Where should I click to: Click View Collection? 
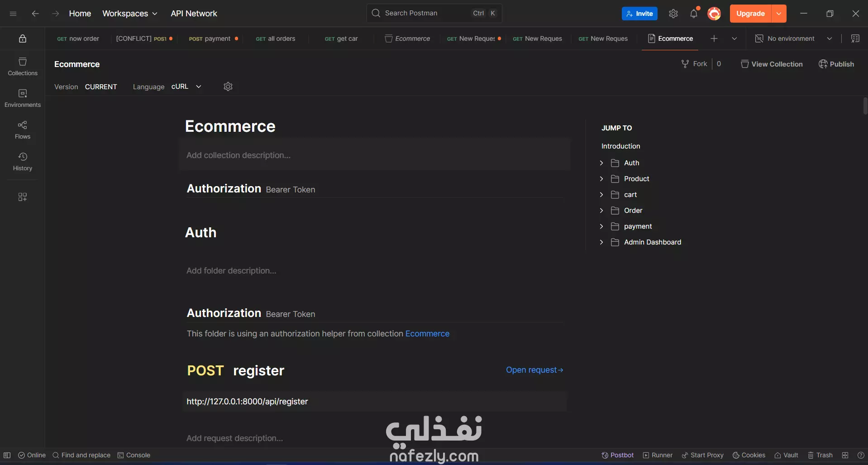pyautogui.click(x=772, y=64)
